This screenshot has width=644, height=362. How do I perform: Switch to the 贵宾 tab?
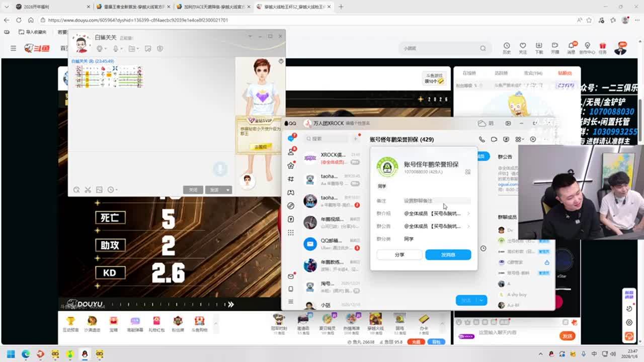point(533,73)
